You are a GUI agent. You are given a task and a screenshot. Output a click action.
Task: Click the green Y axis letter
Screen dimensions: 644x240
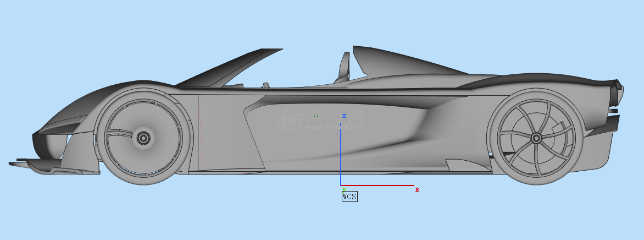[344, 189]
